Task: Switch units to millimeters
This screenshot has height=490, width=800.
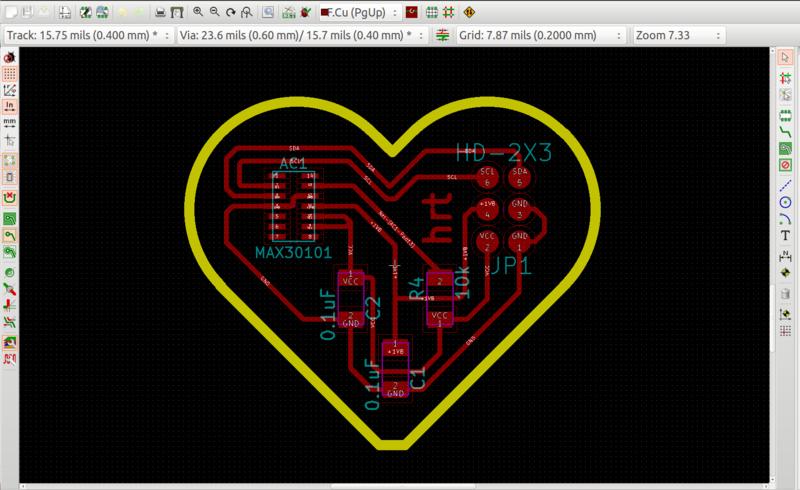Action: point(9,122)
